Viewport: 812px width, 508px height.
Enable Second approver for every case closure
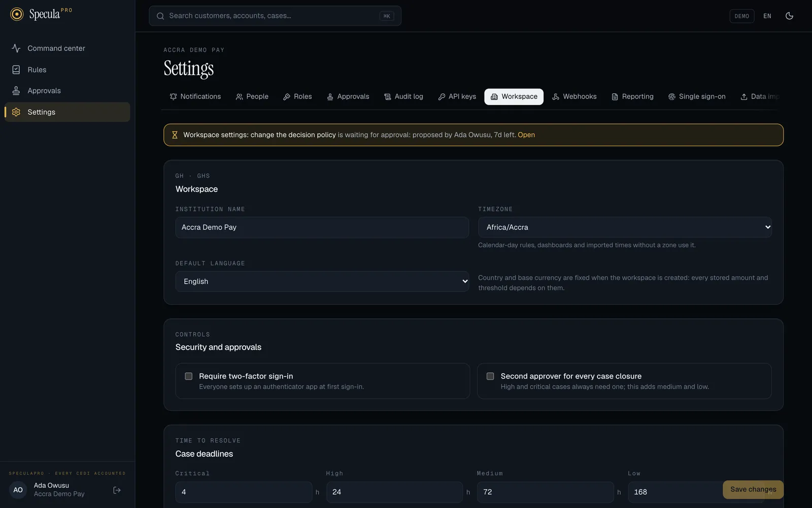(490, 376)
